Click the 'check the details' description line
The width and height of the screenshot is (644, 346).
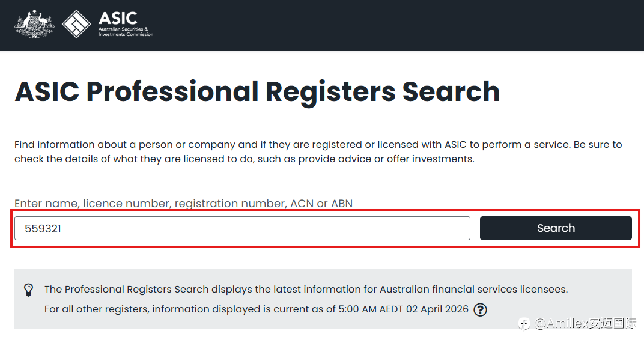point(244,159)
